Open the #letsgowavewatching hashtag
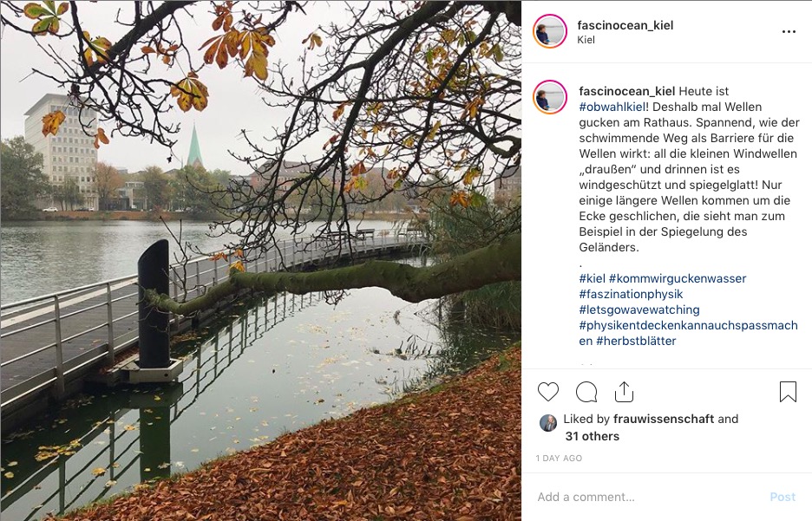The image size is (812, 521). (639, 309)
